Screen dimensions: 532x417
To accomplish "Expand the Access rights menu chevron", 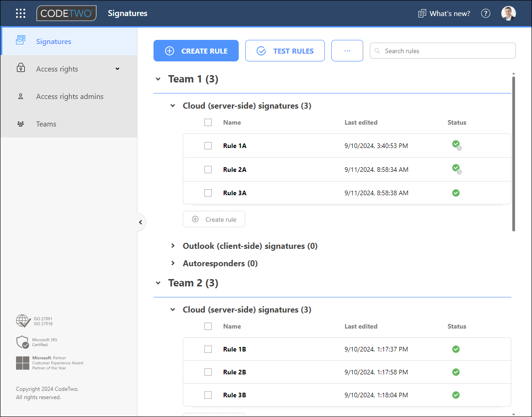I will (117, 69).
